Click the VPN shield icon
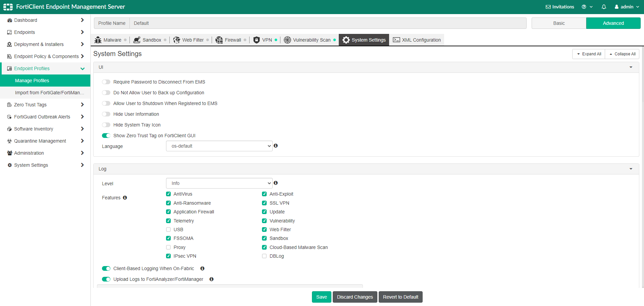 point(257,40)
